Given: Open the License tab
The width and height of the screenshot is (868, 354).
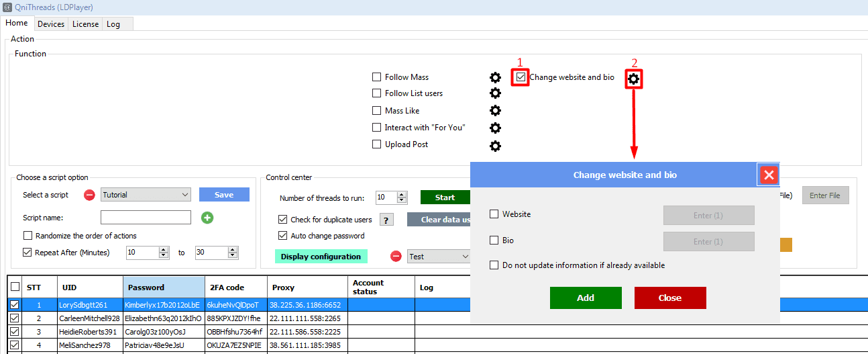Looking at the screenshot, I should (x=85, y=24).
